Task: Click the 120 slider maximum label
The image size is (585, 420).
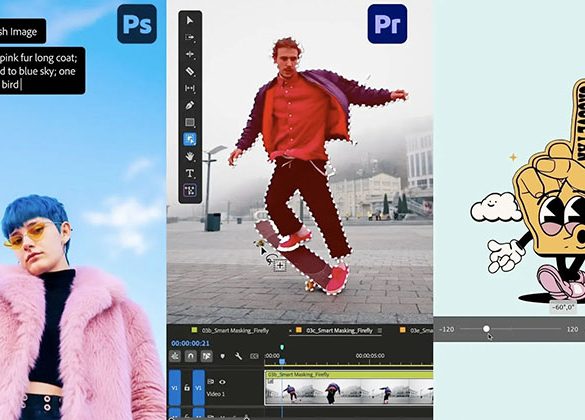Action: point(572,329)
